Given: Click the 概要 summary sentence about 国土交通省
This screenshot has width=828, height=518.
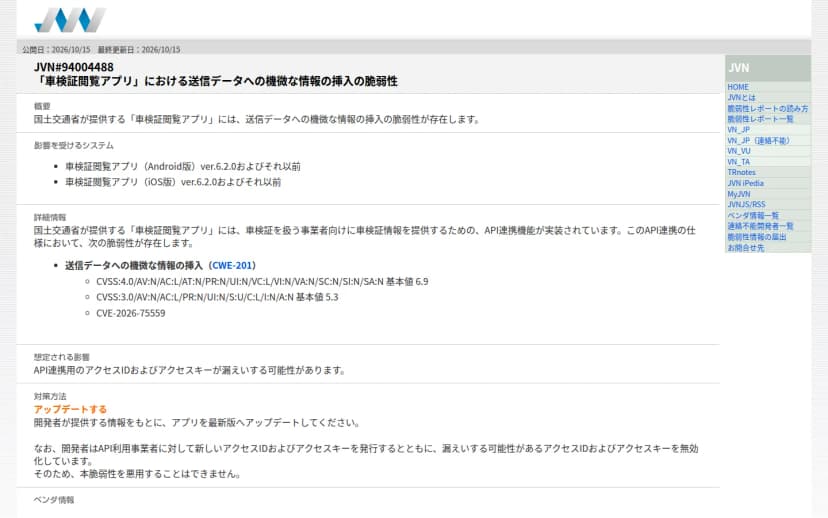Looking at the screenshot, I should [x=257, y=119].
